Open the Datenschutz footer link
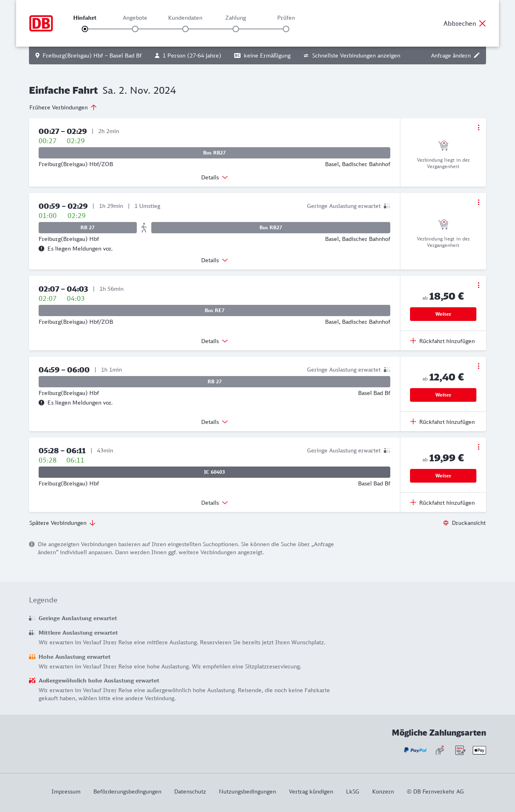The image size is (515, 812). [190, 791]
